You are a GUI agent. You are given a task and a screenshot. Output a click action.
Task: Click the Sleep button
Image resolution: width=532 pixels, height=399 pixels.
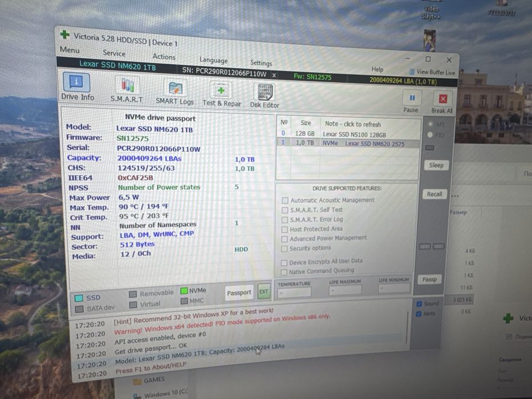436,165
